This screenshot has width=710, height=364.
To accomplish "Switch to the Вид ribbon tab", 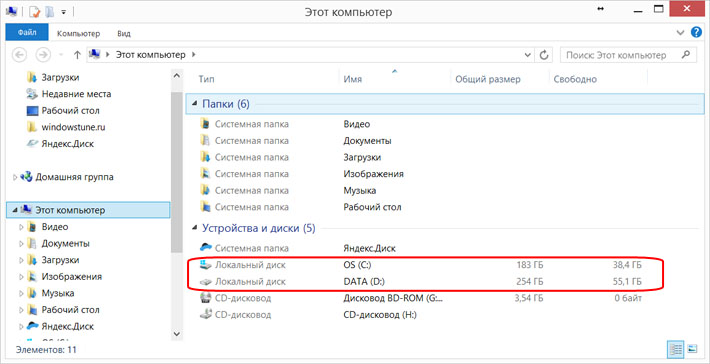I will (x=124, y=34).
